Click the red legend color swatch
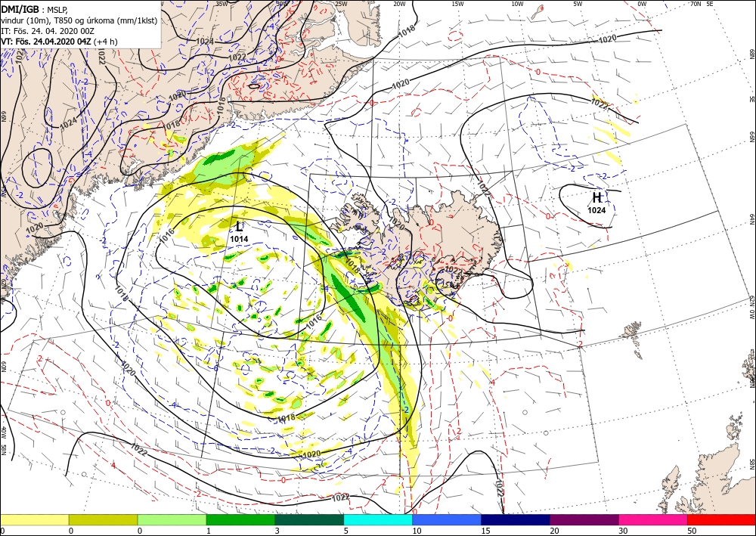Screen dimensions: 756x536 [722, 519]
